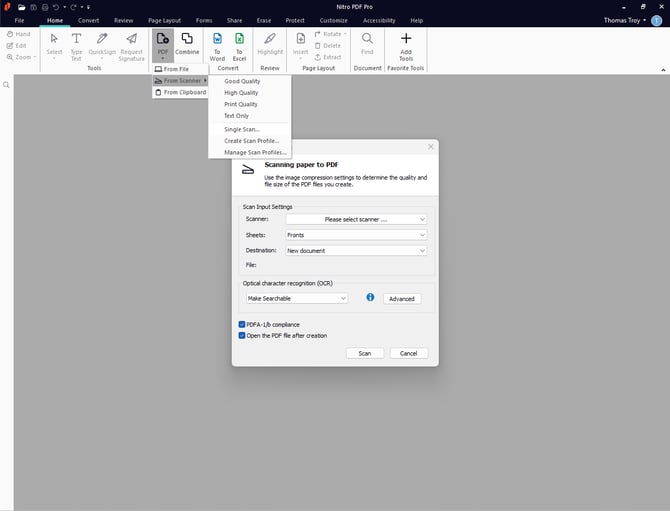Toggle the PDF/A-1b compliance checkbox
Viewport: 670px width, 511px height.
(x=242, y=325)
